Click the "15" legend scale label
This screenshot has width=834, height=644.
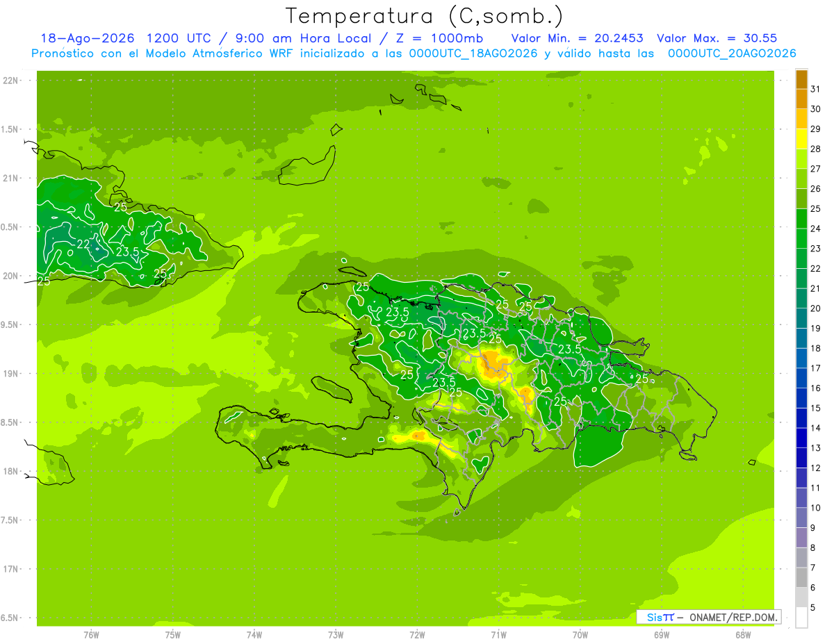point(815,408)
